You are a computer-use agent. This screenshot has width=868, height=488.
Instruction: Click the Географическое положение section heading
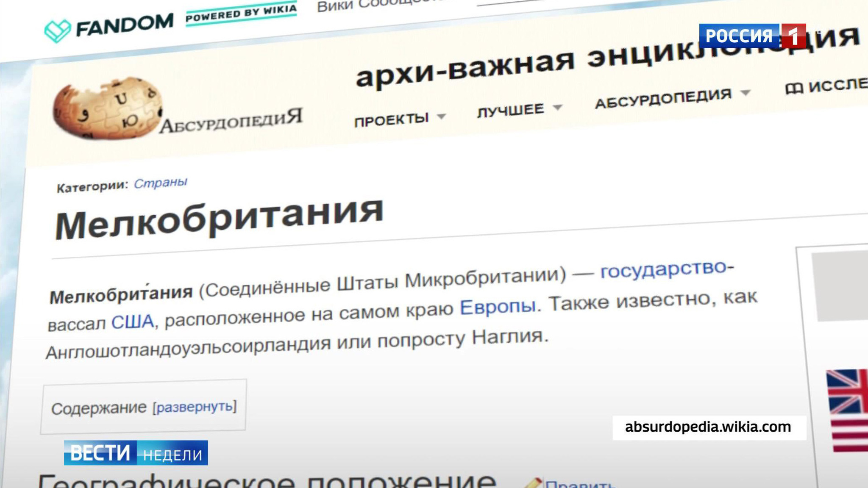(x=267, y=481)
